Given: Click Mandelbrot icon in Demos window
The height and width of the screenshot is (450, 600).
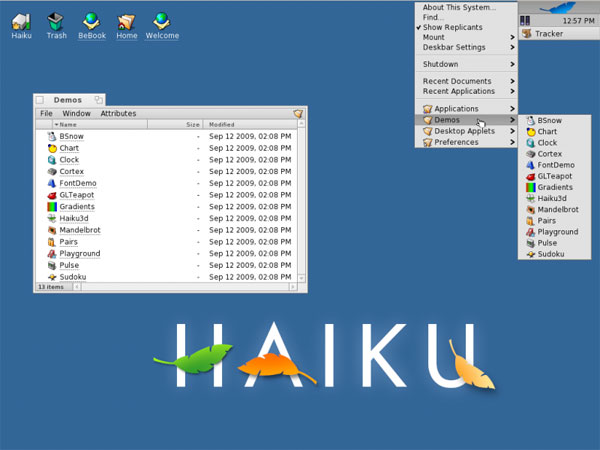Looking at the screenshot, I should 52,230.
